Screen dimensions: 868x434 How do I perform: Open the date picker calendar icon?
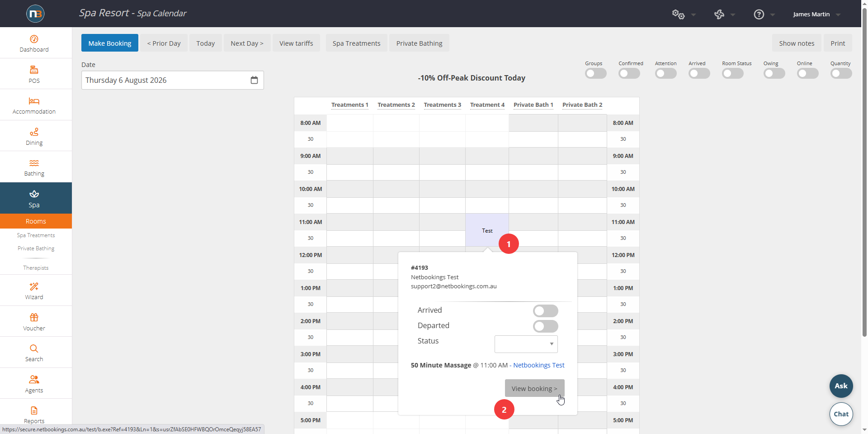254,80
